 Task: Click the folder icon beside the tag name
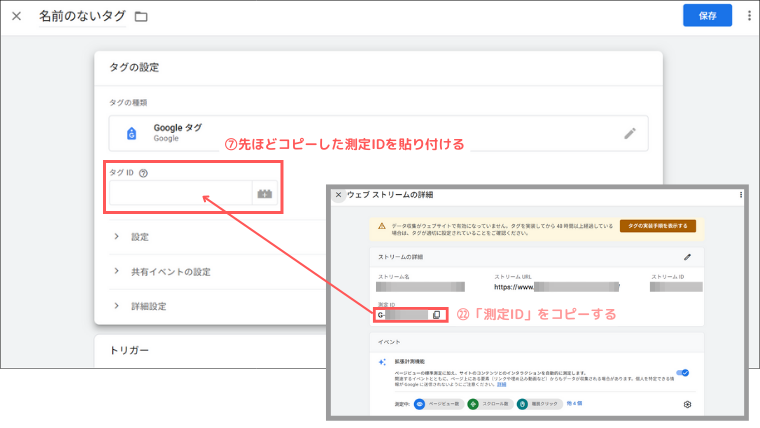pos(141,16)
